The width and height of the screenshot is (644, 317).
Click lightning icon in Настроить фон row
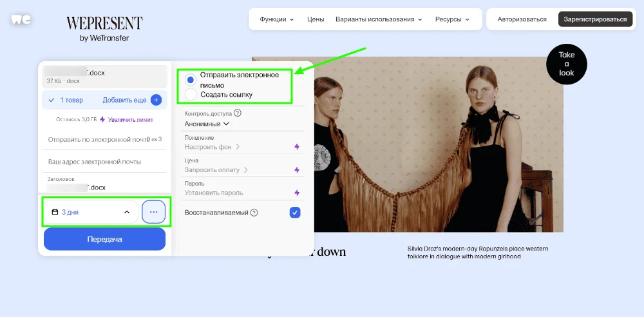tap(297, 147)
